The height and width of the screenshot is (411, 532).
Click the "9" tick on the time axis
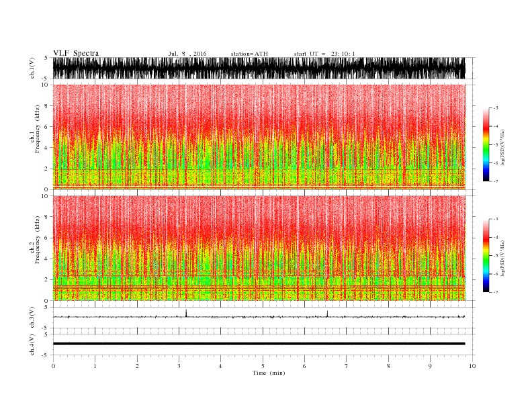tap(430, 366)
